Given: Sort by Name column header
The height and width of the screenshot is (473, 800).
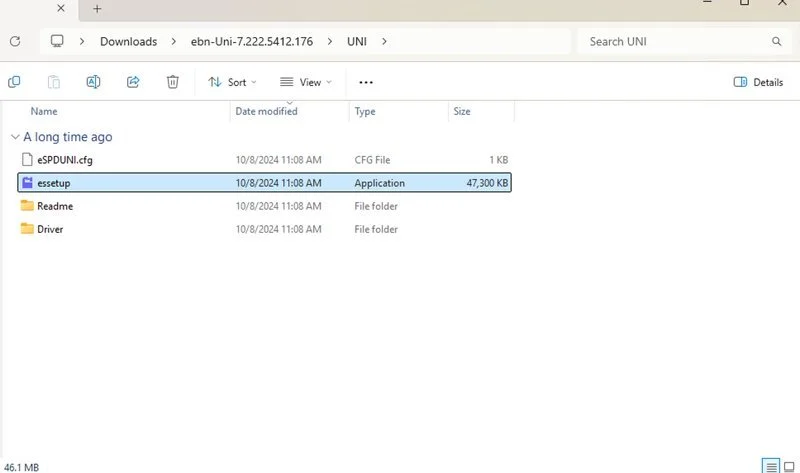Looking at the screenshot, I should coord(44,111).
